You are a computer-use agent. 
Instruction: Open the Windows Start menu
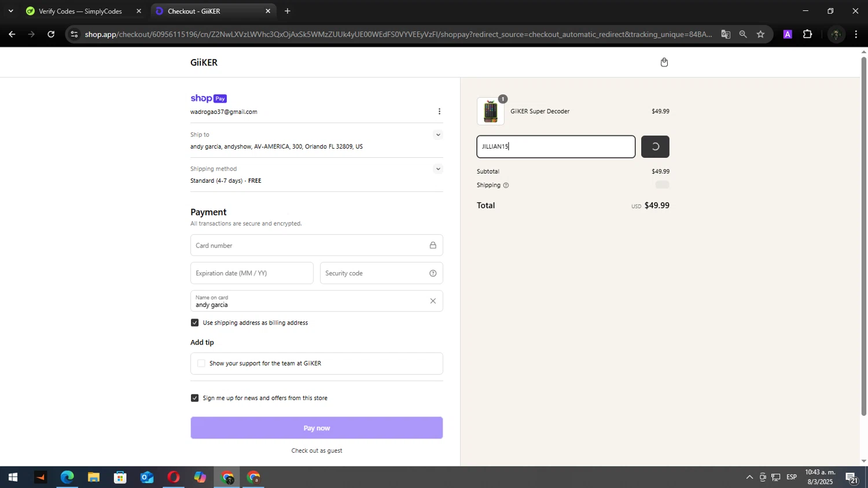[x=13, y=478]
